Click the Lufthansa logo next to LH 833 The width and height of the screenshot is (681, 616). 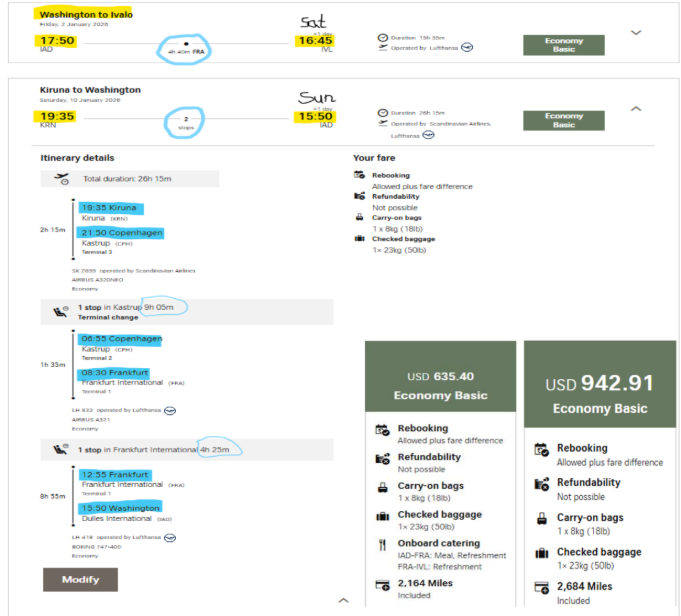(x=170, y=411)
